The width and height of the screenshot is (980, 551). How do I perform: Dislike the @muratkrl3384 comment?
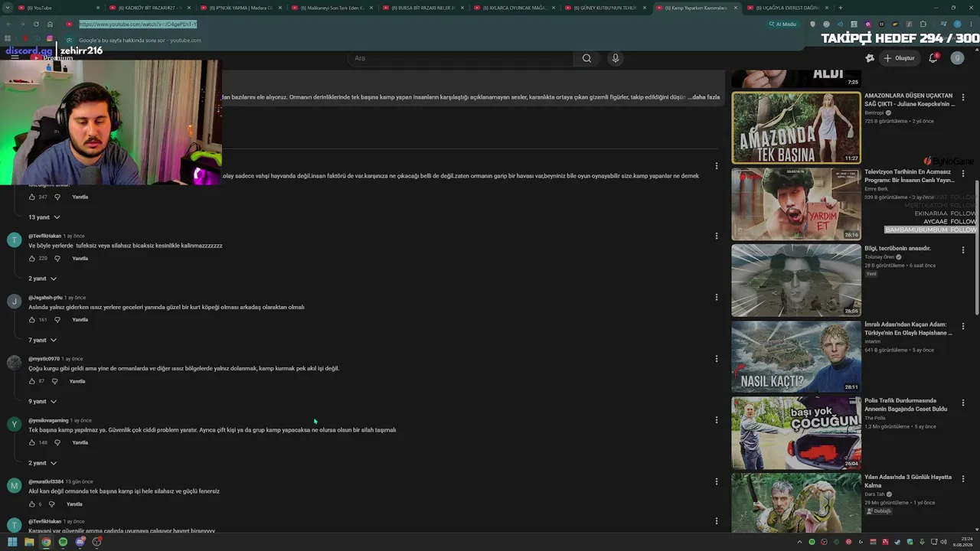[x=51, y=504]
